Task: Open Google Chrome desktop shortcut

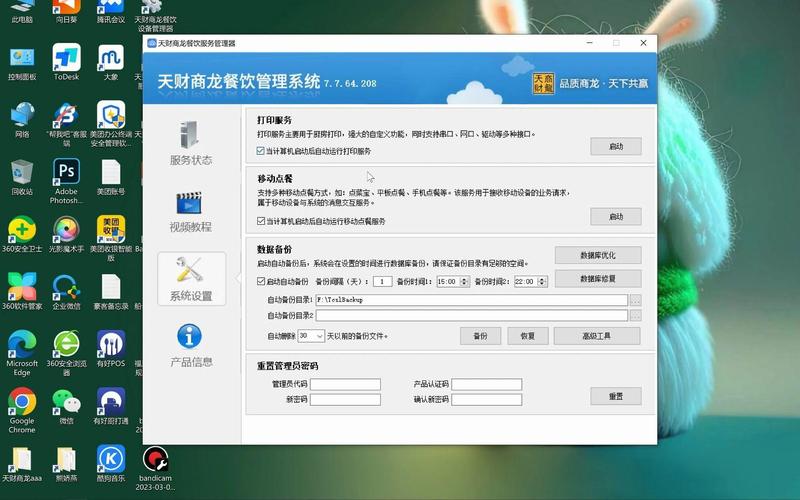Action: tap(22, 410)
